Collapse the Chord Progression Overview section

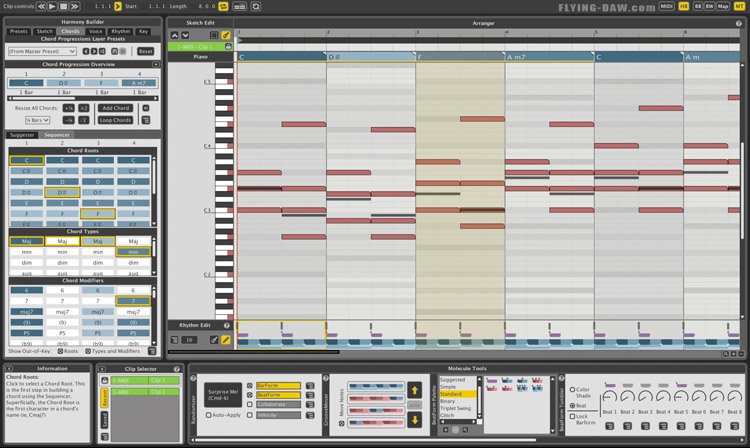pos(155,64)
